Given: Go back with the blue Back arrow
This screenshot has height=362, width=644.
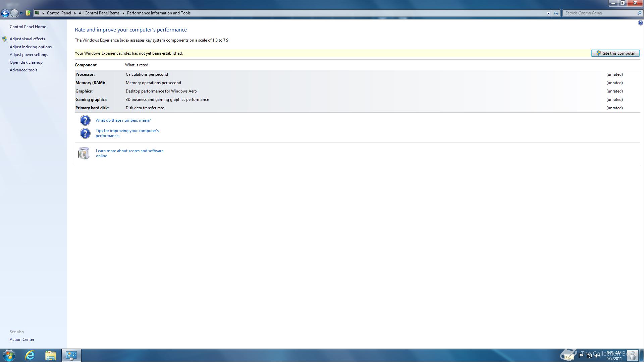Looking at the screenshot, I should pyautogui.click(x=5, y=13).
